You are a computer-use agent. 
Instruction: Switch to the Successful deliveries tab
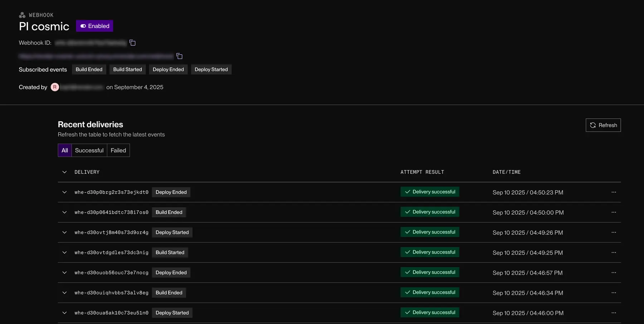pos(89,150)
